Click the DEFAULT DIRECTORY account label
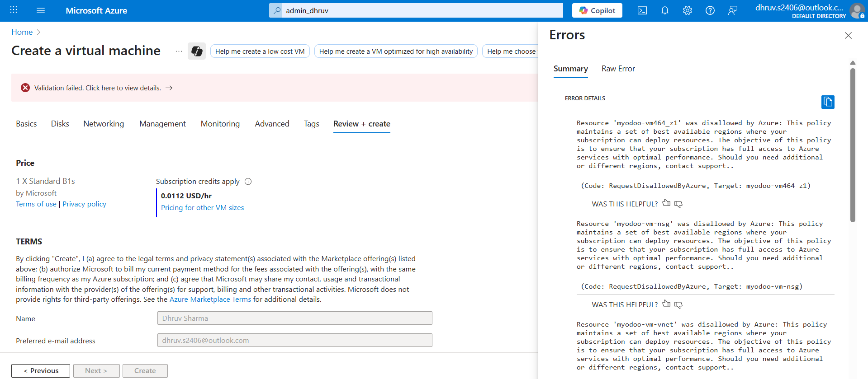The height and width of the screenshot is (379, 868). pyautogui.click(x=819, y=16)
